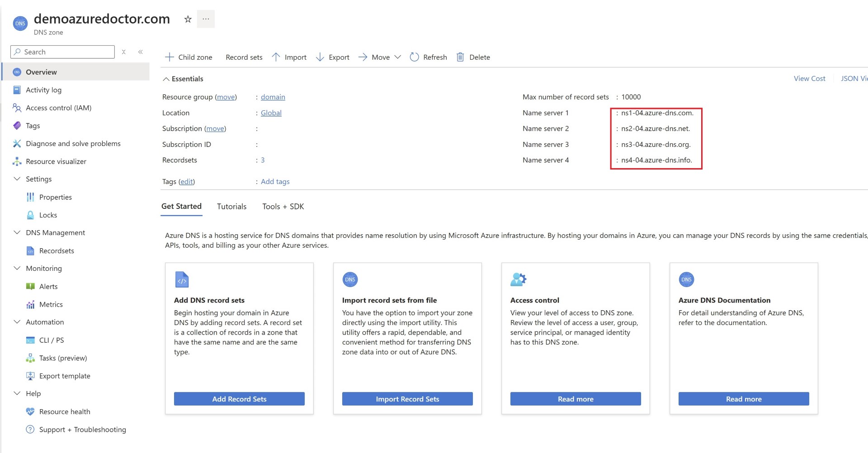
Task: Switch to the Get Started tab
Action: pyautogui.click(x=181, y=206)
